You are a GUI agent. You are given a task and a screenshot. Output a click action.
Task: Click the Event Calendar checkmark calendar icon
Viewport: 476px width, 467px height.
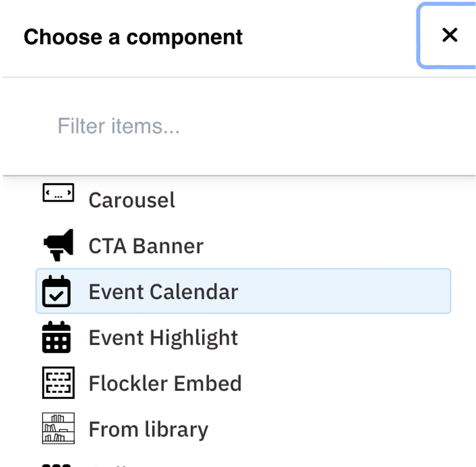click(56, 291)
